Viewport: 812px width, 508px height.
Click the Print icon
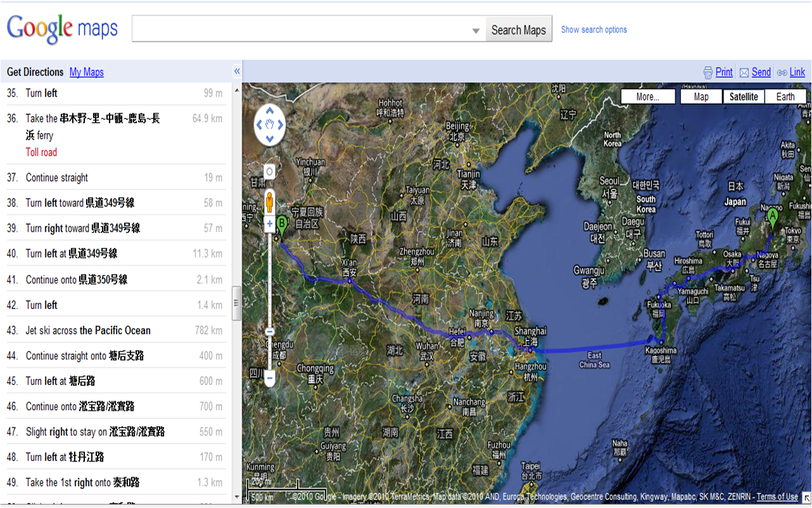708,72
